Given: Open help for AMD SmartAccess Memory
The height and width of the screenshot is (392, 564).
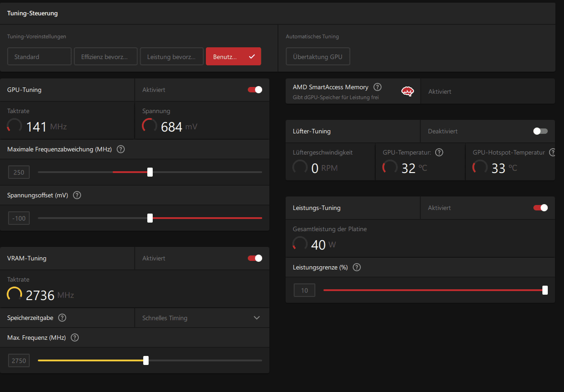Looking at the screenshot, I should 378,87.
